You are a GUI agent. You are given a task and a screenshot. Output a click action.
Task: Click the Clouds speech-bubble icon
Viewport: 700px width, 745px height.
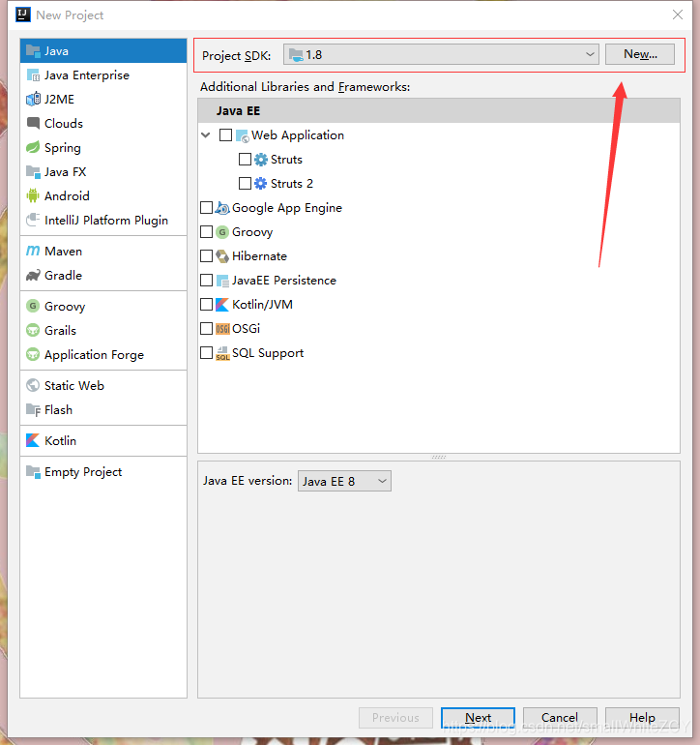(33, 123)
